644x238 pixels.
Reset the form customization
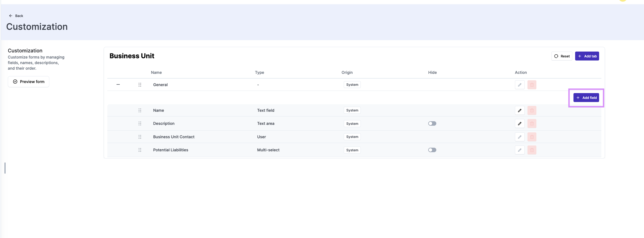(x=562, y=56)
